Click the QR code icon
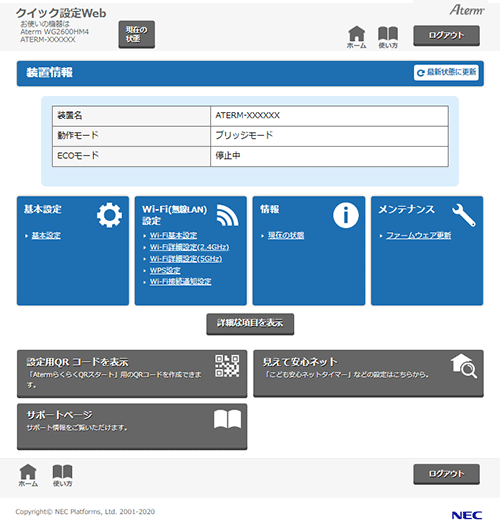 tap(227, 366)
